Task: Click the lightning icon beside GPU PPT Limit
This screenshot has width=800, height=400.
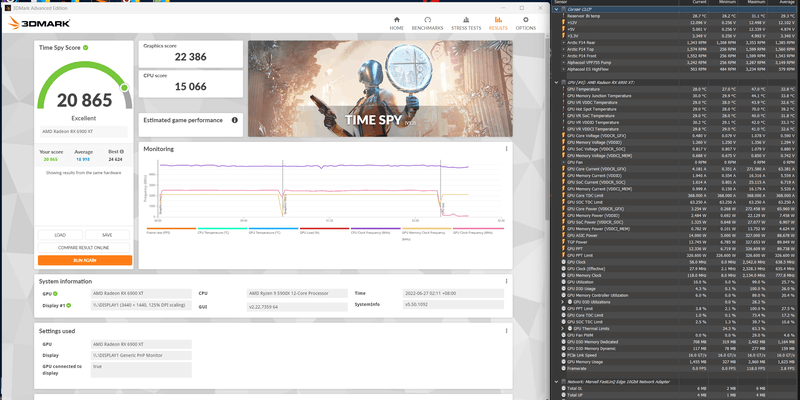Action: click(x=563, y=255)
